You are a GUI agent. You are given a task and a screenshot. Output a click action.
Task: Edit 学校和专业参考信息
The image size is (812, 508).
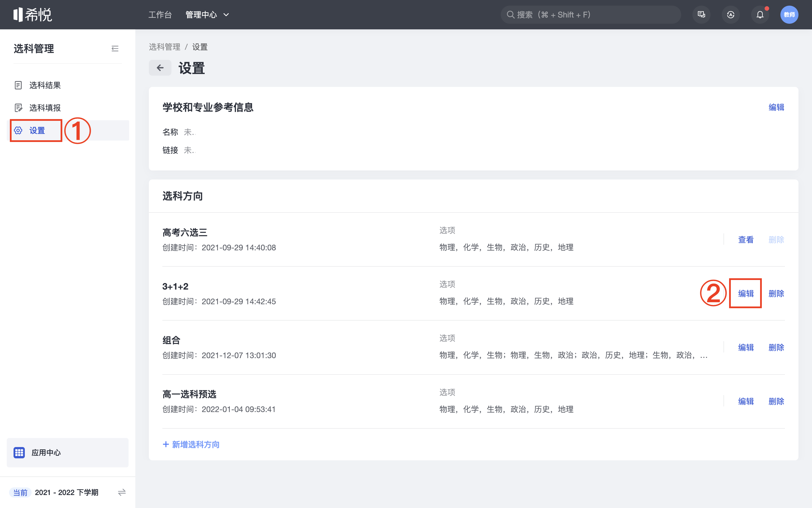776,108
